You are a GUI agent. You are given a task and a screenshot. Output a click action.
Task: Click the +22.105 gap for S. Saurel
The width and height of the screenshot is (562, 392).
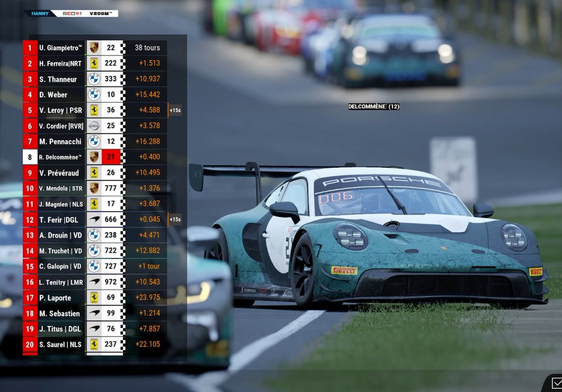(148, 344)
